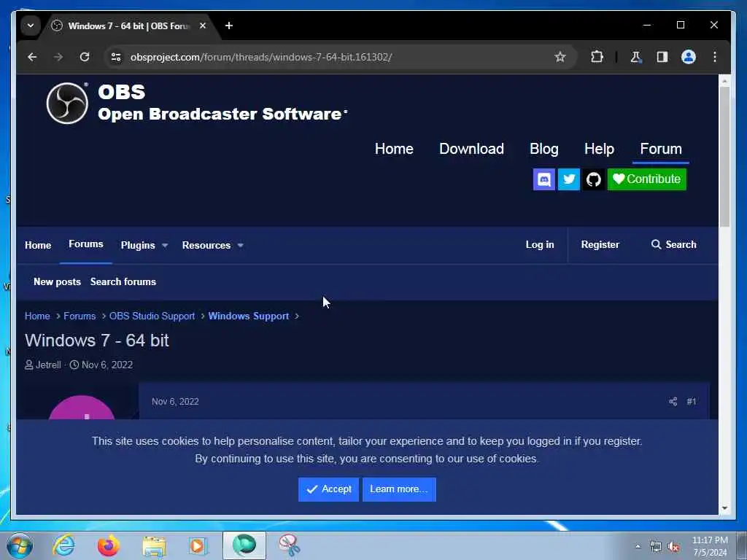747x560 pixels.
Task: Open the Extensions puzzle icon
Action: [597, 57]
